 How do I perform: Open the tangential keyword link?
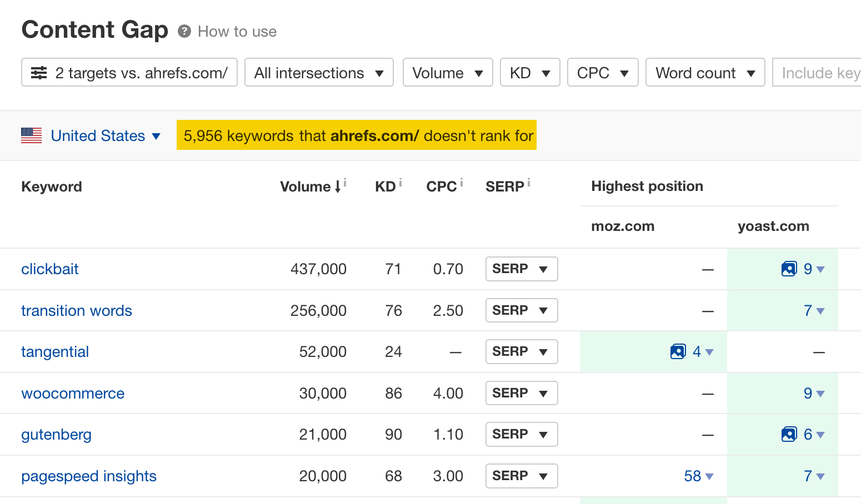[55, 352]
